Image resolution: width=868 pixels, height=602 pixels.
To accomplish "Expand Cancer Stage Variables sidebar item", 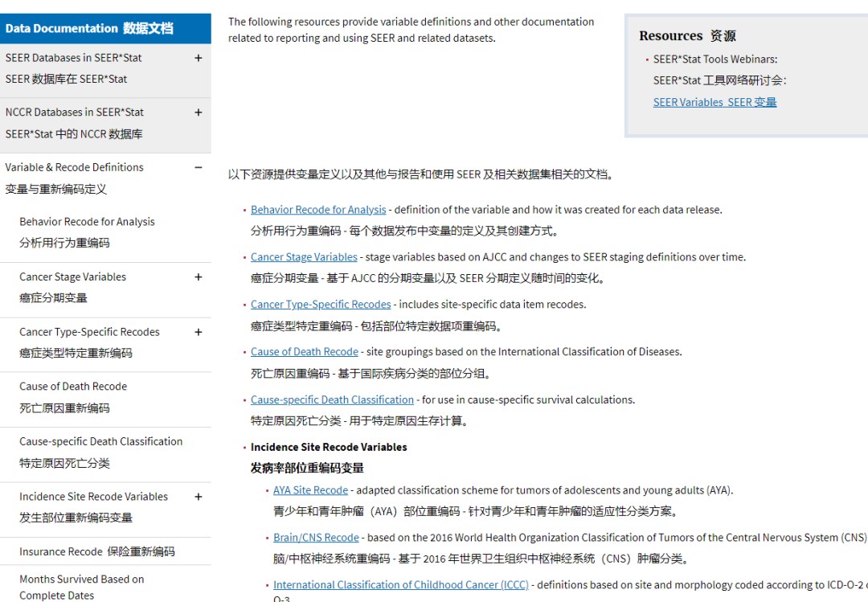I will tap(199, 277).
